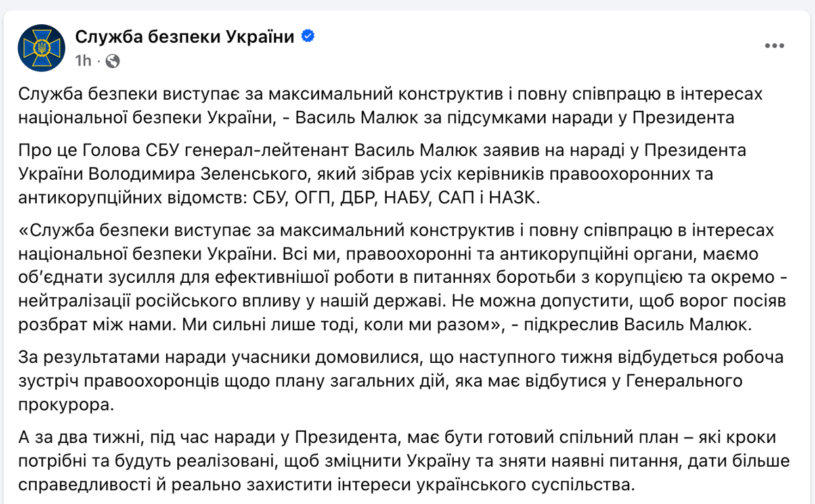Viewport: 815px width, 504px height.
Task: Click the globe public-audience icon
Action: (x=112, y=61)
